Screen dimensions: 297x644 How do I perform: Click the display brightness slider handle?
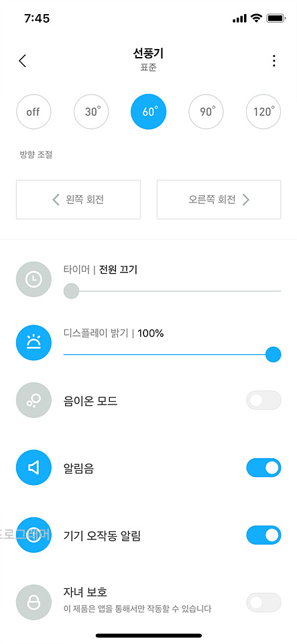click(274, 354)
